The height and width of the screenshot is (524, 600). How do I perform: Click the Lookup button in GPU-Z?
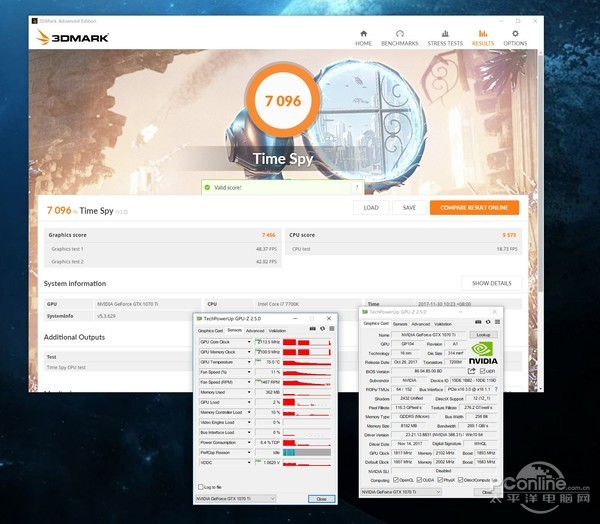pos(483,335)
